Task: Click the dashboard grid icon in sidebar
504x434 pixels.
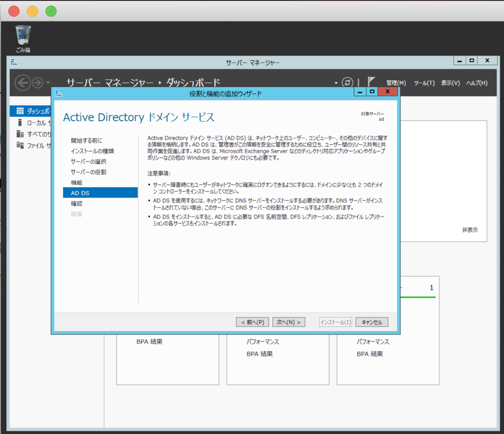Action: click(x=20, y=111)
